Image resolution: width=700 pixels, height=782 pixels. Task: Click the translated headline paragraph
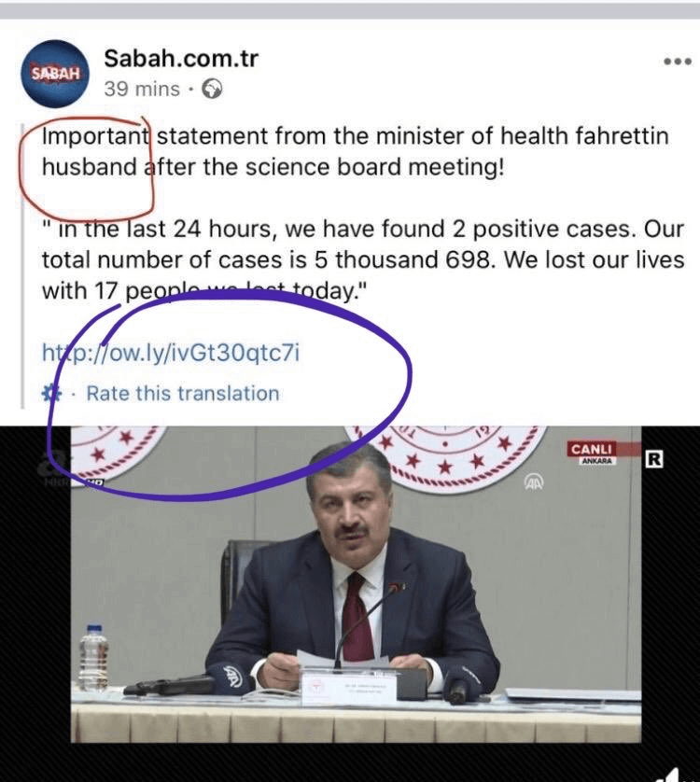tap(355, 151)
